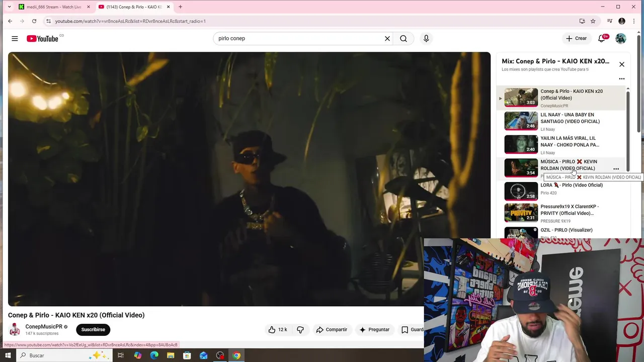
Task: Click the Crear button
Action: pyautogui.click(x=576, y=39)
